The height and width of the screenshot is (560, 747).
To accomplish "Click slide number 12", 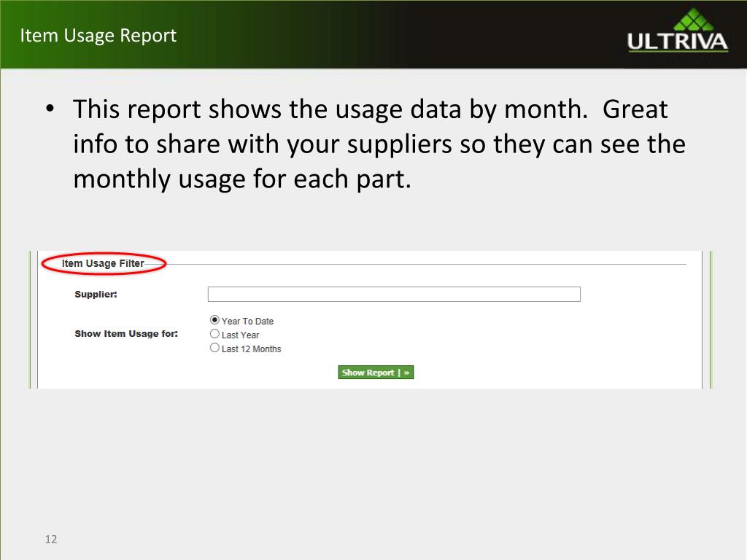I will pos(51,539).
